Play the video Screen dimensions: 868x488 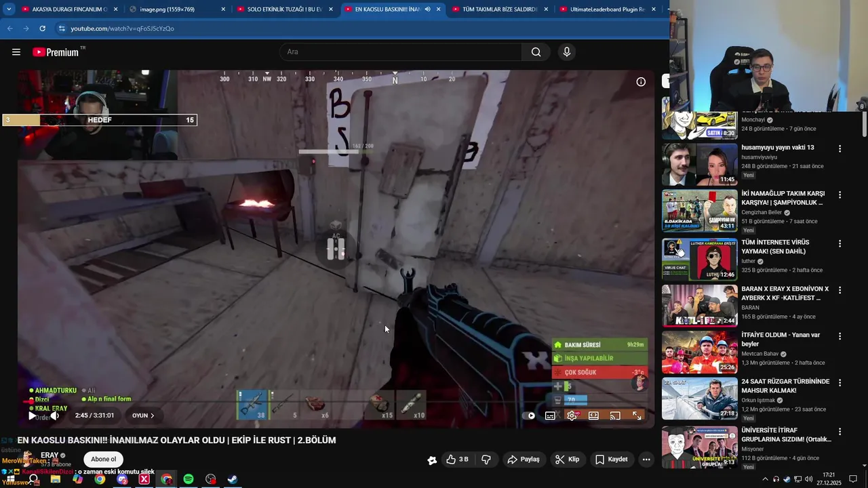(32, 415)
